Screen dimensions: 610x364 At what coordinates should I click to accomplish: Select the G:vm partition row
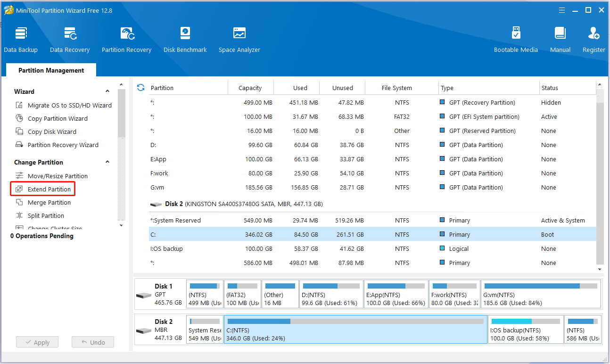pyautogui.click(x=372, y=187)
